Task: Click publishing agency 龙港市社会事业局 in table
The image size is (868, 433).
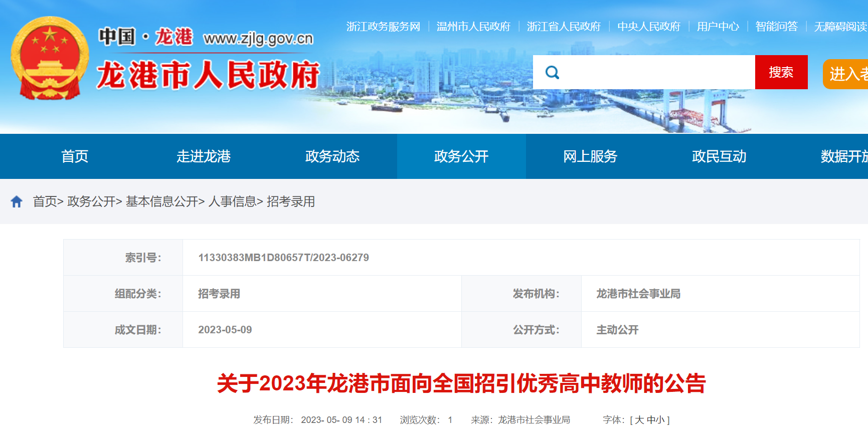Action: (x=638, y=294)
